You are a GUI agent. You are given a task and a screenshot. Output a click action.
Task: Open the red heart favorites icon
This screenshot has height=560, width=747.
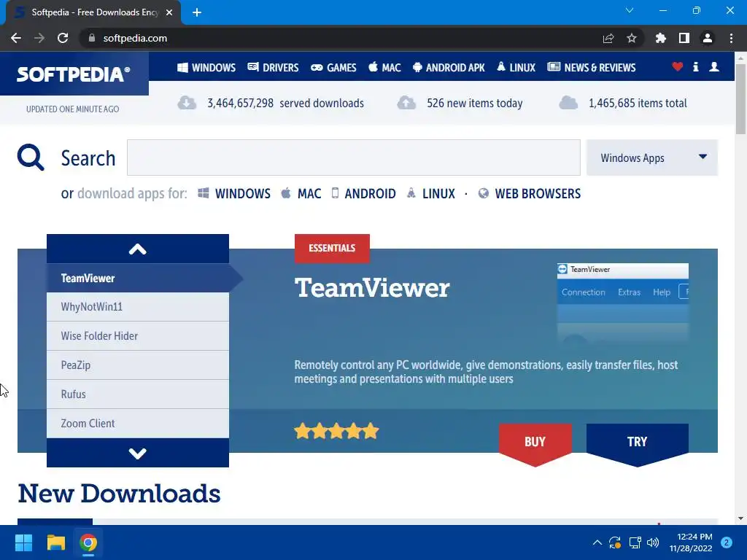click(x=677, y=66)
